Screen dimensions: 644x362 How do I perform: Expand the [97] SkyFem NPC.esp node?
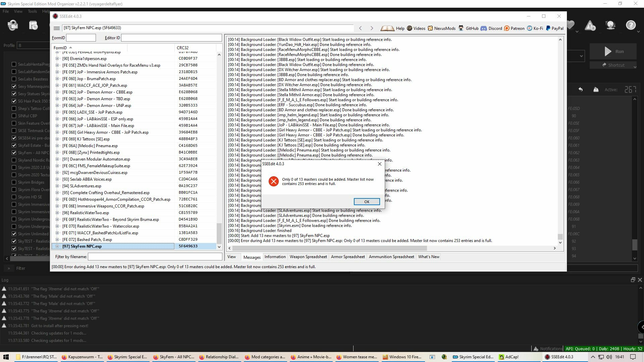pos(57,246)
